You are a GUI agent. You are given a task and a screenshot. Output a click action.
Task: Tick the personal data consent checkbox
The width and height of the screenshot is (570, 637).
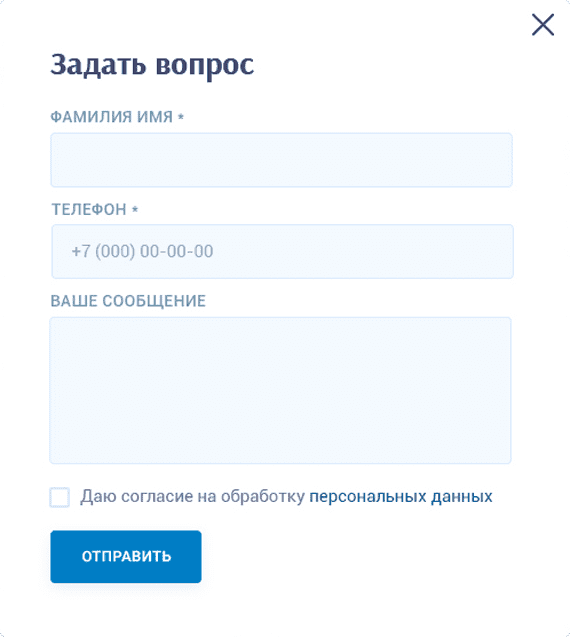pyautogui.click(x=60, y=497)
